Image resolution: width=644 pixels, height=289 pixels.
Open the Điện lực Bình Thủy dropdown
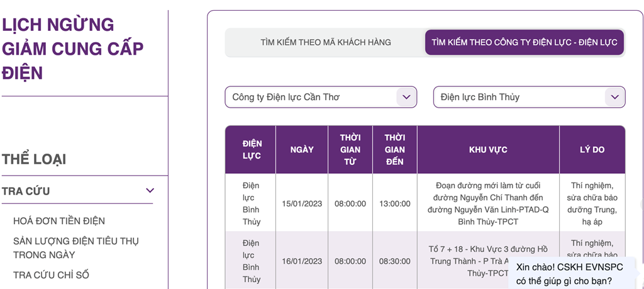pyautogui.click(x=519, y=97)
